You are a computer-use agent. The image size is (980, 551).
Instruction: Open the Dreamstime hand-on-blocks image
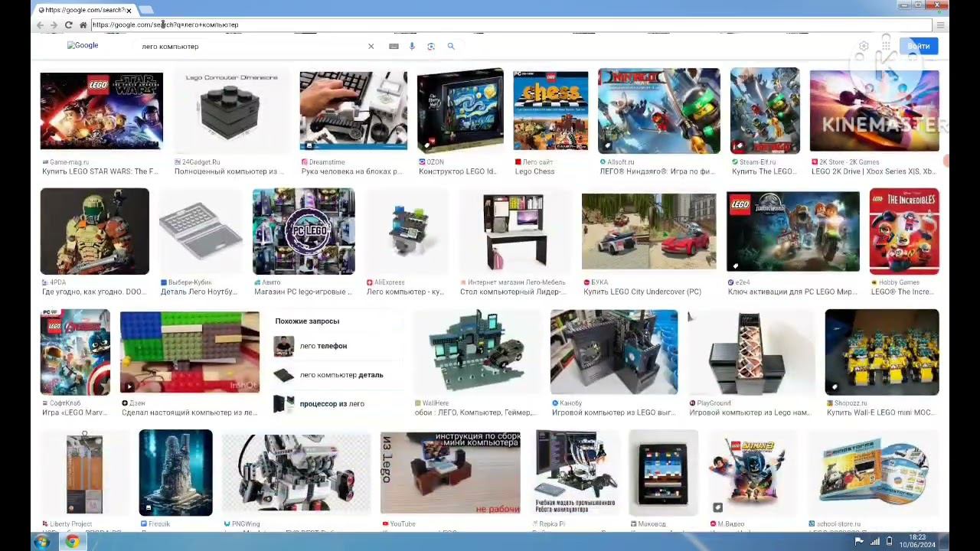tap(354, 111)
